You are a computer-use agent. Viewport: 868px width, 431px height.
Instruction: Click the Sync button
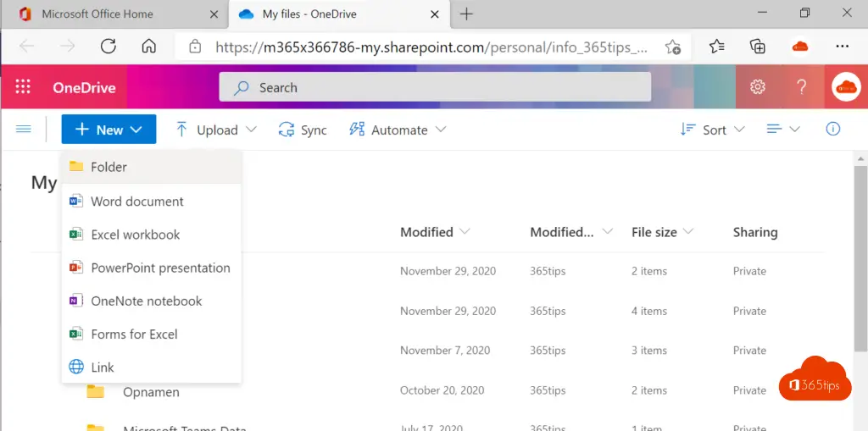[303, 130]
